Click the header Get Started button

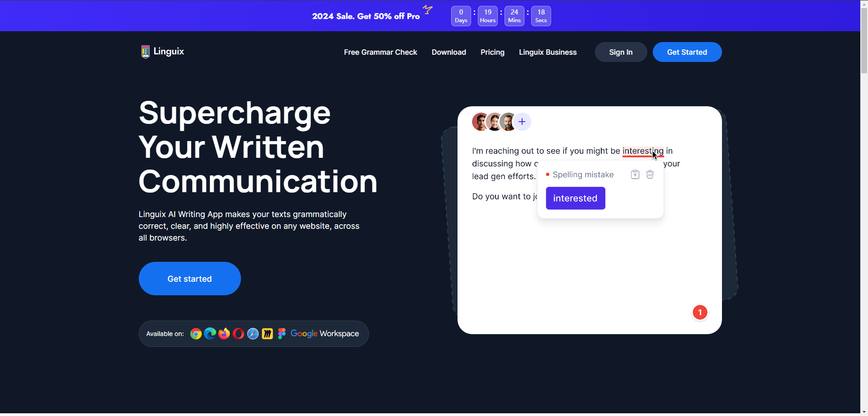click(687, 52)
